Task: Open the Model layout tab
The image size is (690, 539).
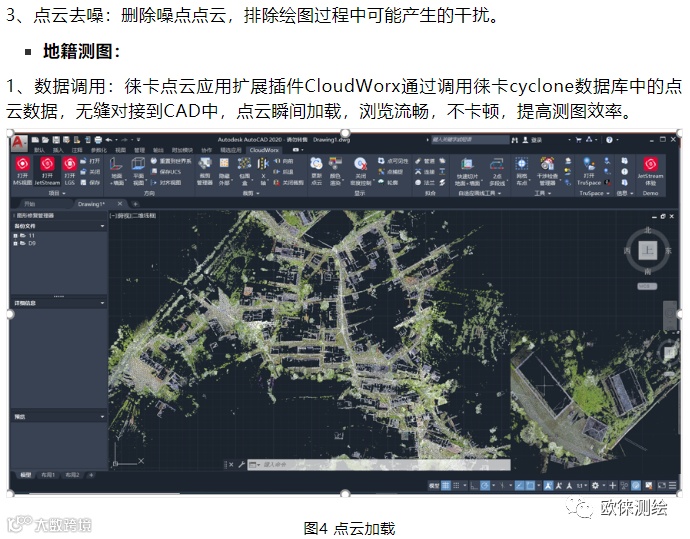Action: (x=26, y=475)
